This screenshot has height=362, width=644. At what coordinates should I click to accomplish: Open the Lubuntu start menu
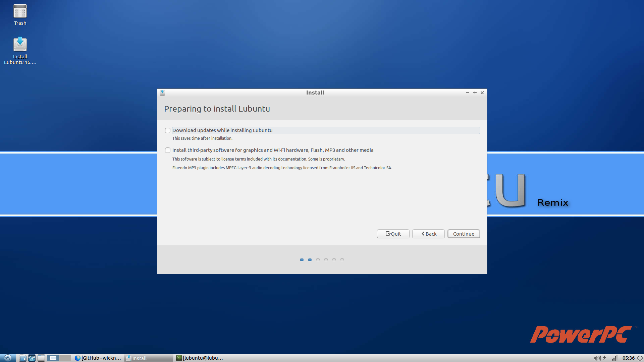(x=8, y=358)
